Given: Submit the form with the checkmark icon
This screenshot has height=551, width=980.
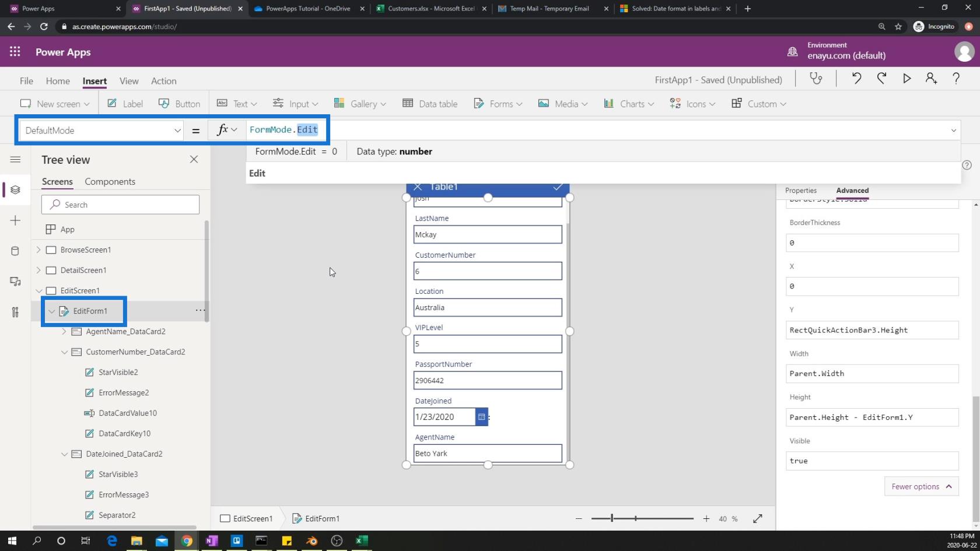Looking at the screenshot, I should [558, 187].
